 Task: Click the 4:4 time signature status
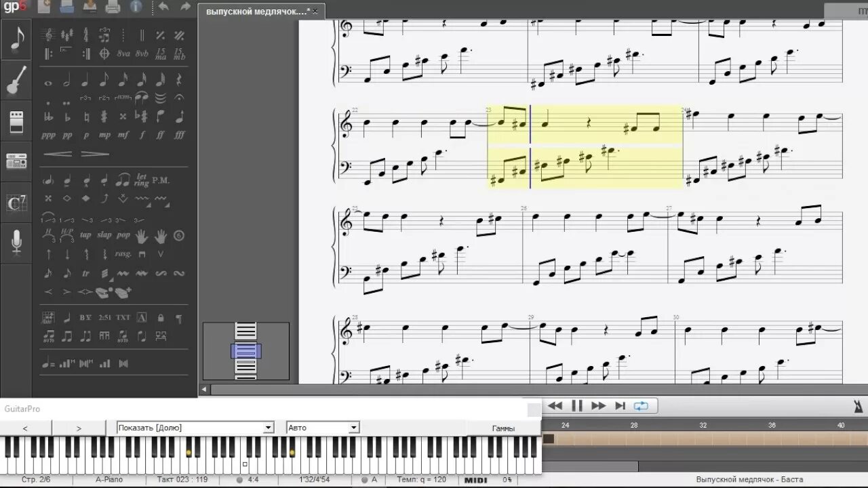253,480
